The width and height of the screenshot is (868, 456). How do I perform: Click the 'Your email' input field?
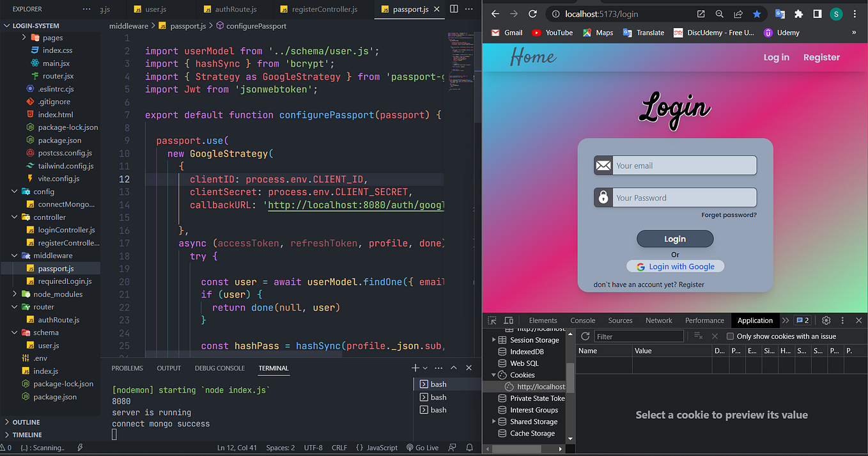tap(684, 165)
